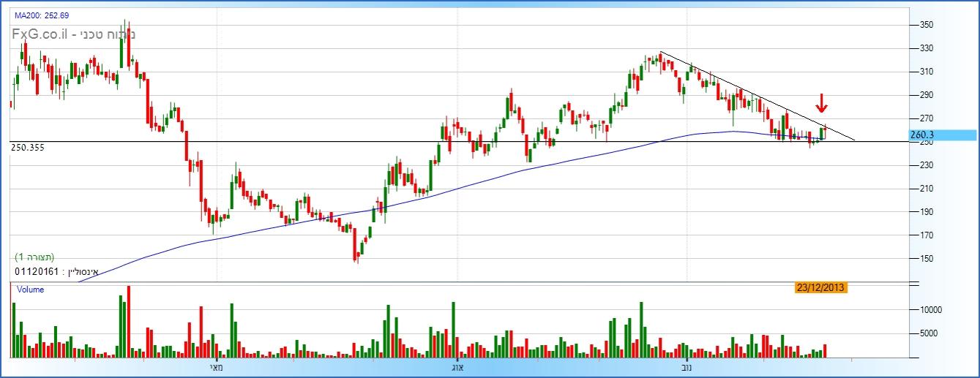980x378 pixels.
Task: Click the 290 price axis label
Action: point(925,95)
